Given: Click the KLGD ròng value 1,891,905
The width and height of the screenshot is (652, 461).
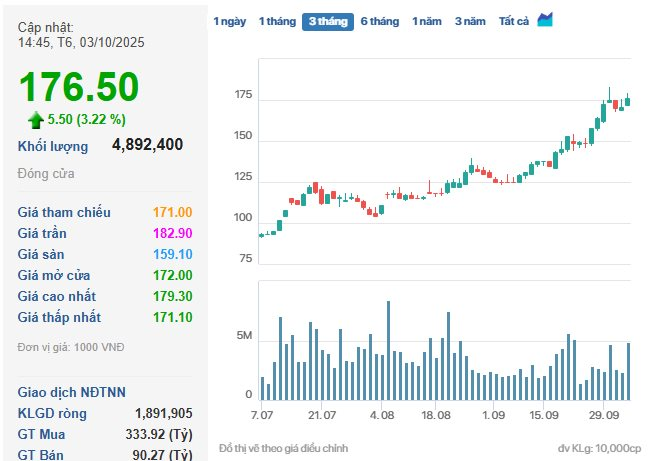Looking at the screenshot, I should pos(163,413).
